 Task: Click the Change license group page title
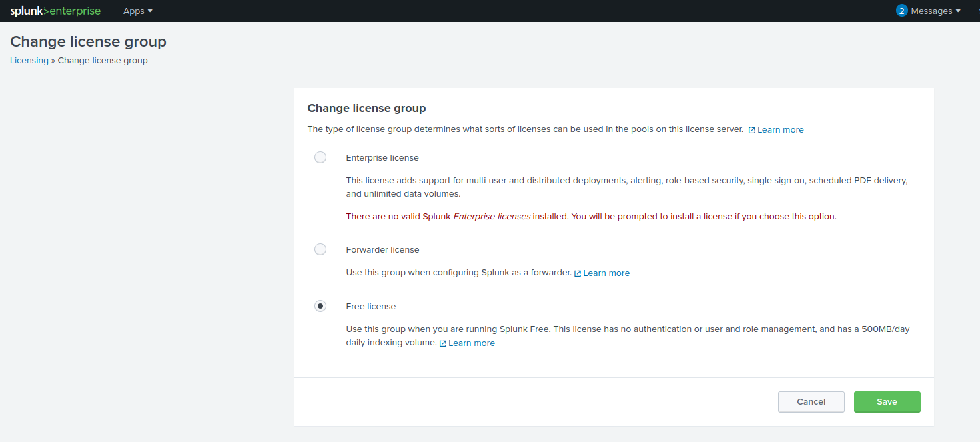[x=88, y=41]
